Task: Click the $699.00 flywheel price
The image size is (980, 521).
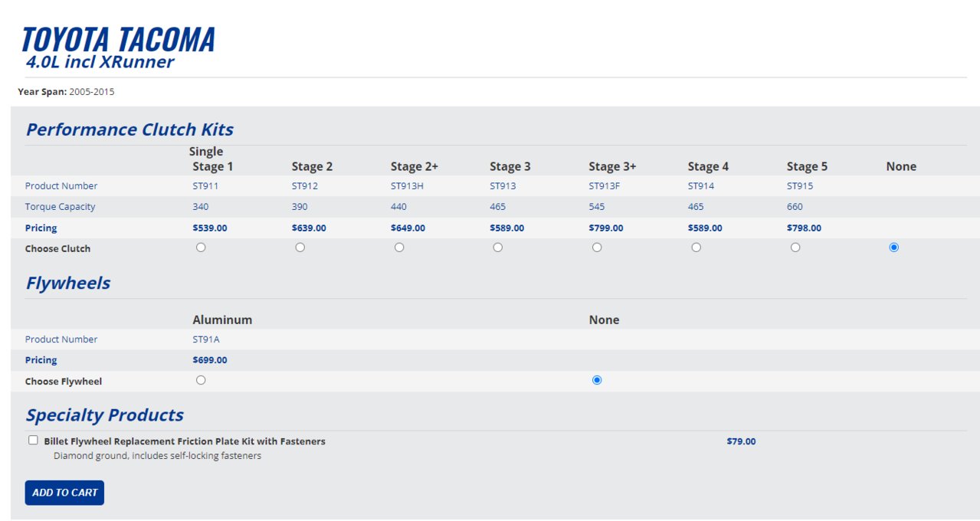Action: point(210,360)
